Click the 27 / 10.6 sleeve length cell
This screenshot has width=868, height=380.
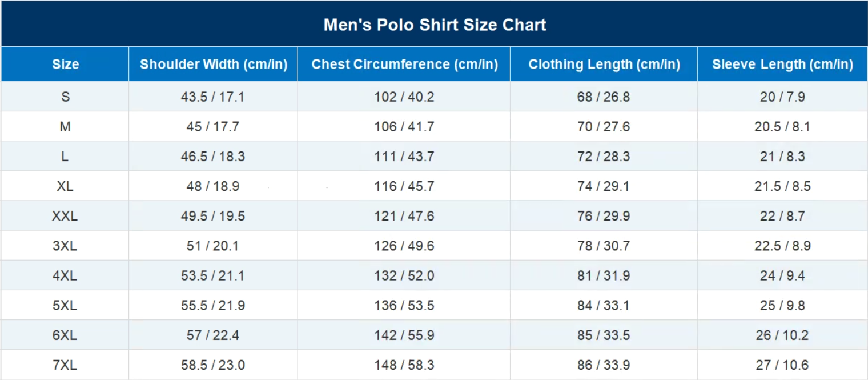click(x=782, y=365)
